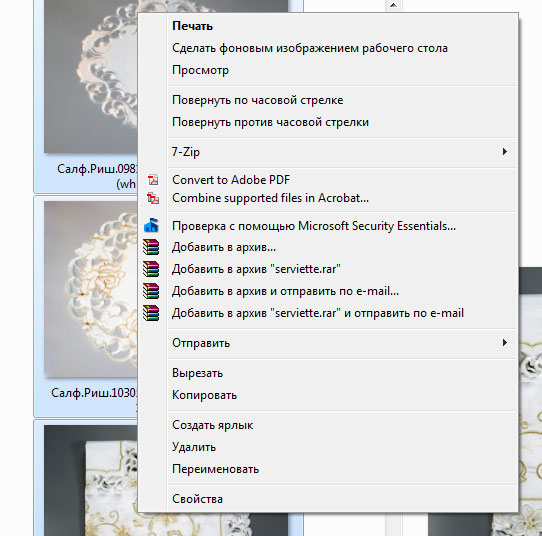
Task: Open Просмотр from the context menu
Action: pos(327,70)
